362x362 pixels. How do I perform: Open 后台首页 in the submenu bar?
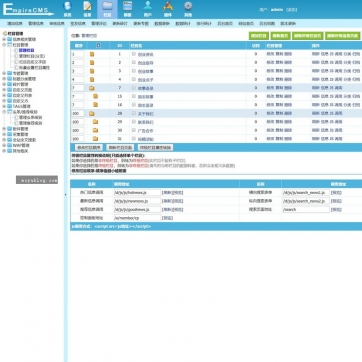point(225,24)
